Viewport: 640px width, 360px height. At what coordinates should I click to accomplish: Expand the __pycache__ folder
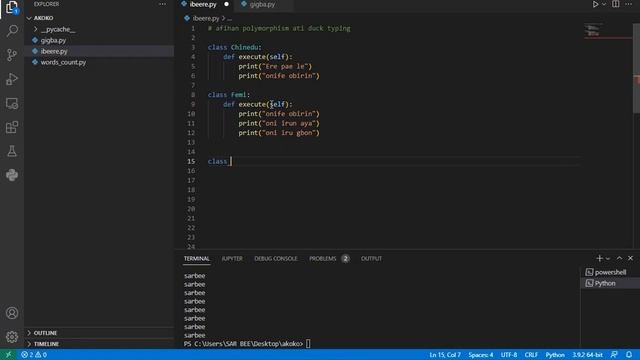pyautogui.click(x=99, y=29)
